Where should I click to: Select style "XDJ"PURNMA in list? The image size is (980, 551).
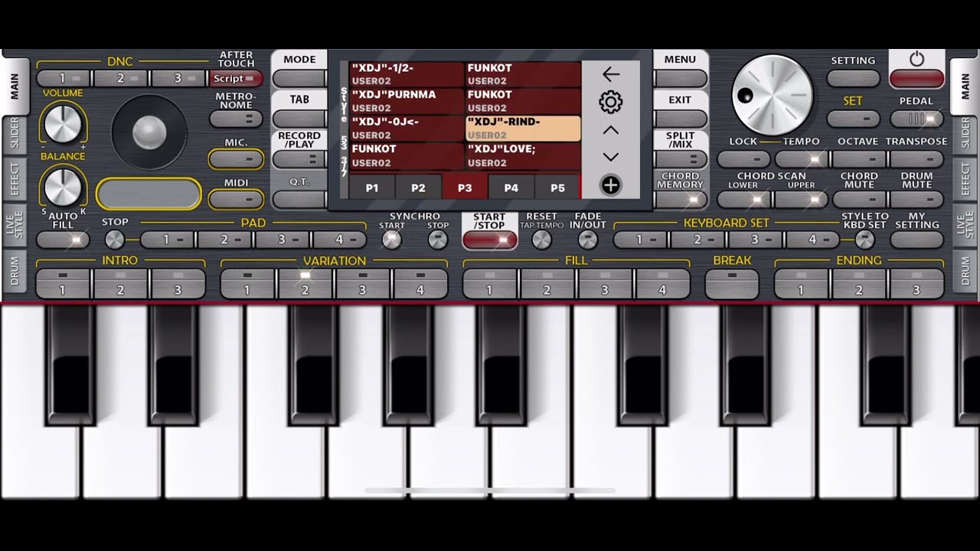click(x=407, y=101)
